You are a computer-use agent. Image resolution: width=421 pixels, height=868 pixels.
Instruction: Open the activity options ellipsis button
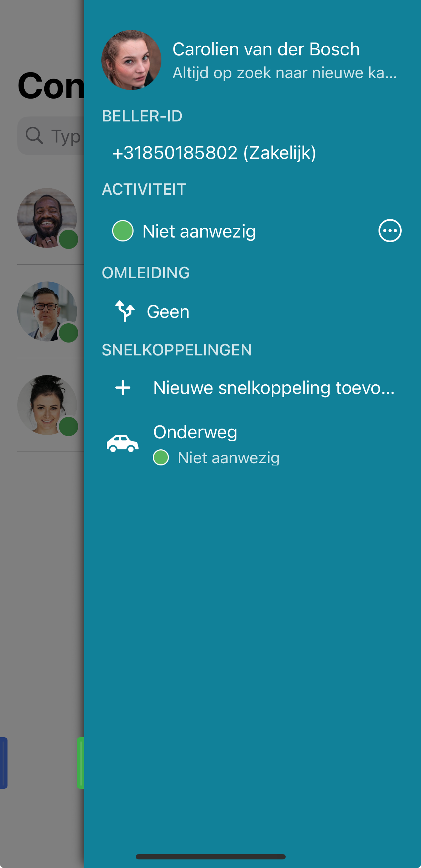point(390,231)
